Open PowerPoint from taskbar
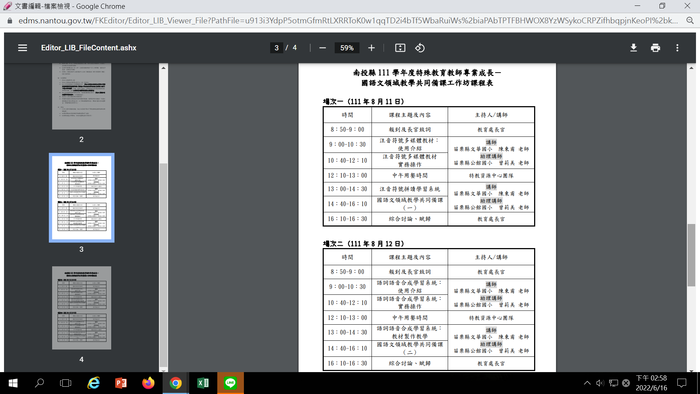This screenshot has width=700, height=394. tap(121, 383)
